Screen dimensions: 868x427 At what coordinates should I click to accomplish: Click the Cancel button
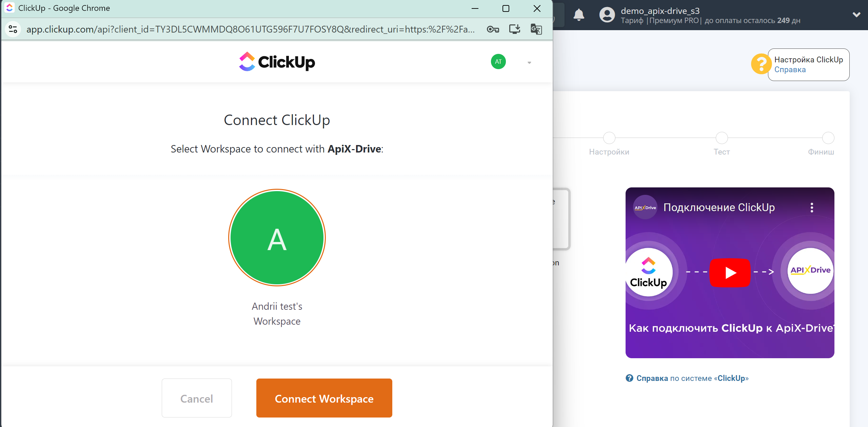pos(197,398)
